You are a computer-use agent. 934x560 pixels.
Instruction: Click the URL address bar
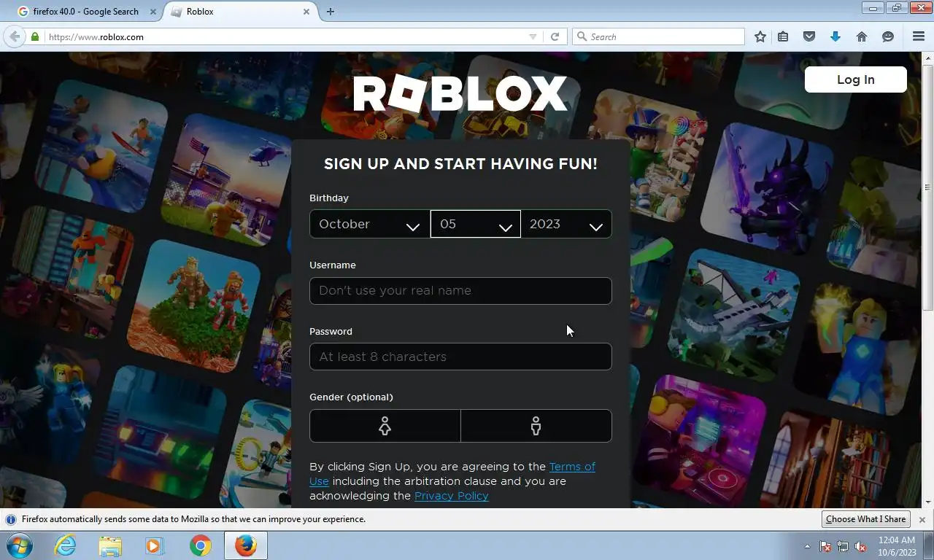(x=285, y=36)
